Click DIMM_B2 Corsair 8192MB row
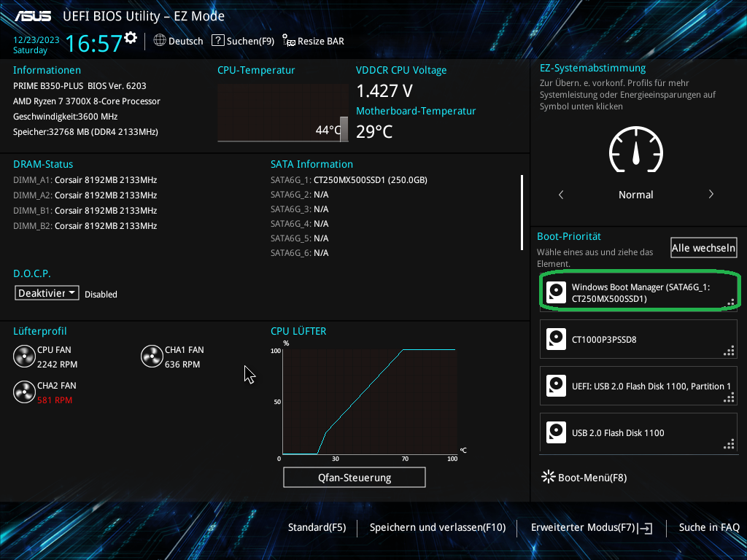Viewport: 747px width, 560px height. click(x=85, y=226)
